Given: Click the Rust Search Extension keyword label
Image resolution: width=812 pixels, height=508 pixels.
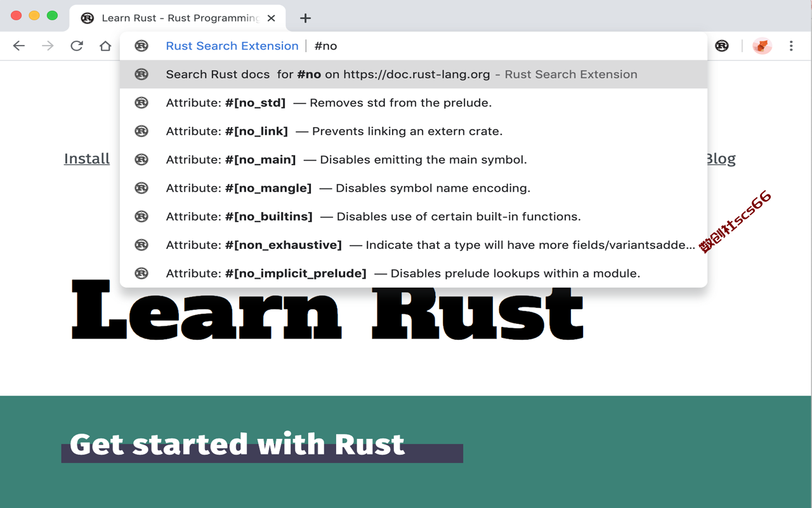Looking at the screenshot, I should [232, 46].
